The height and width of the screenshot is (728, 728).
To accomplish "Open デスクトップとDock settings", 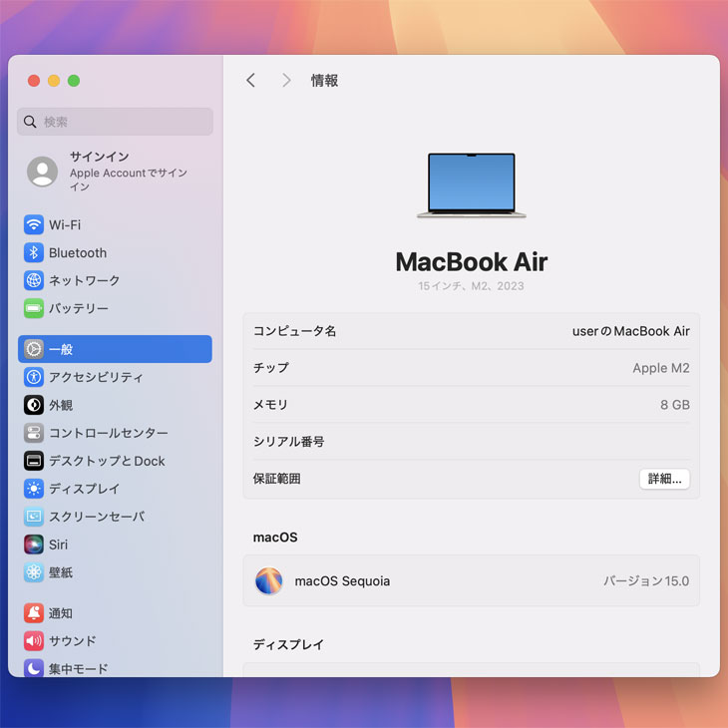I will (107, 461).
